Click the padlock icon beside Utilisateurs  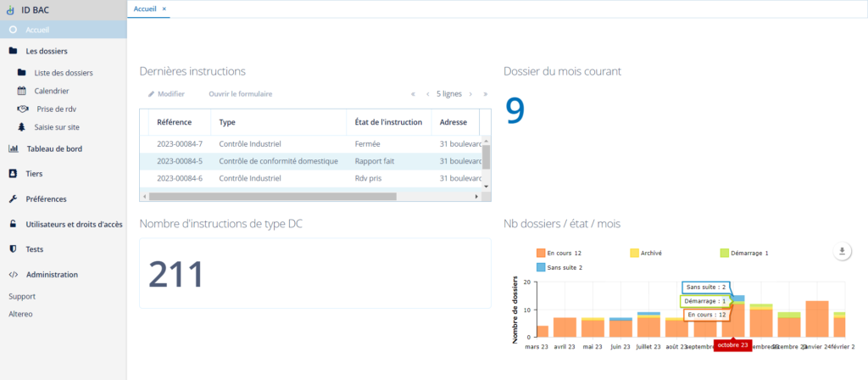point(13,225)
